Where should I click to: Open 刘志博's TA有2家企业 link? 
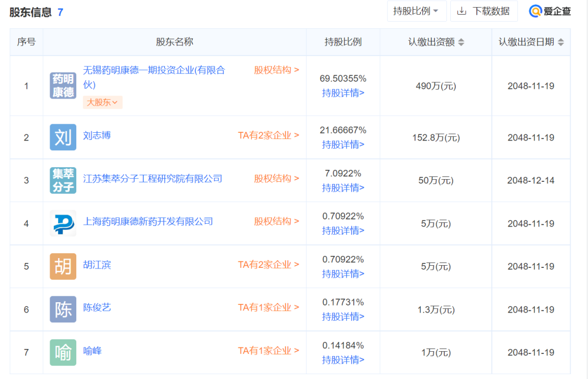click(x=268, y=135)
